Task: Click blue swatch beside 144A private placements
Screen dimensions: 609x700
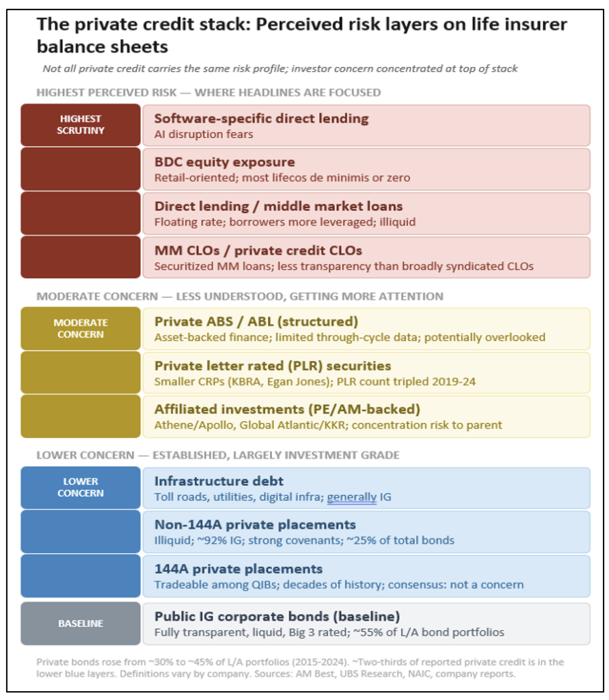Action: point(81,576)
